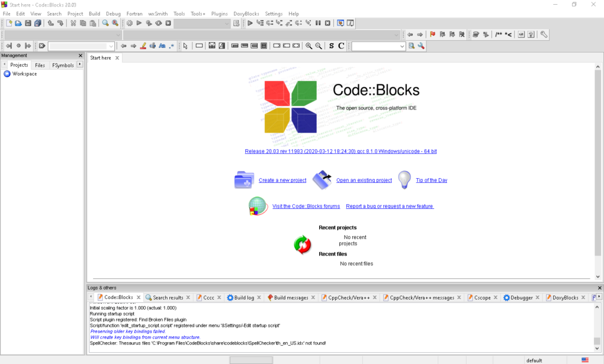Toggle the Match case 'Aa' search option
This screenshot has height=364, width=604.
[x=162, y=46]
